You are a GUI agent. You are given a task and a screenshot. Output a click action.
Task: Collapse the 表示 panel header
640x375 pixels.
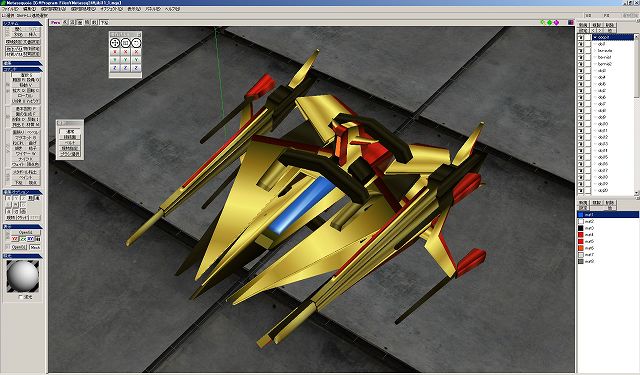click(x=22, y=226)
